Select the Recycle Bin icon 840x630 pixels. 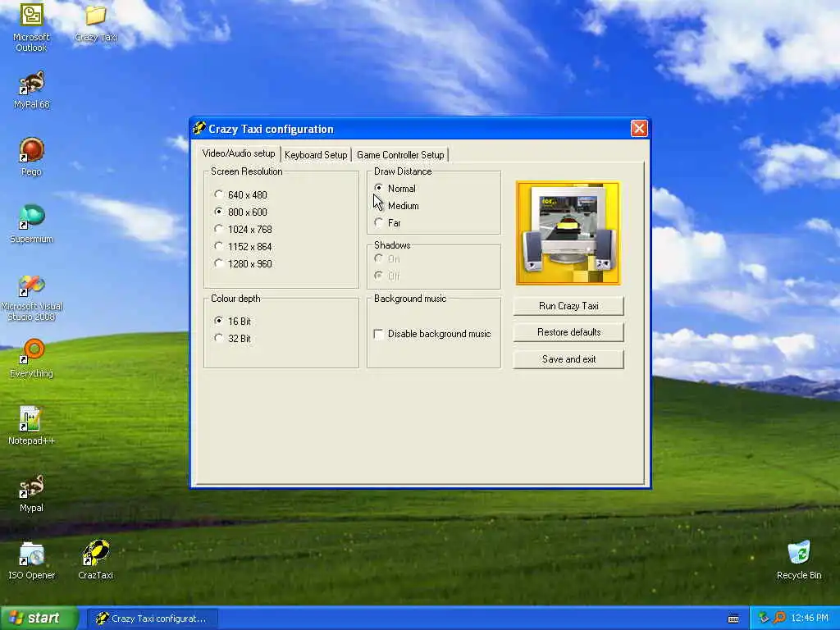(x=799, y=560)
